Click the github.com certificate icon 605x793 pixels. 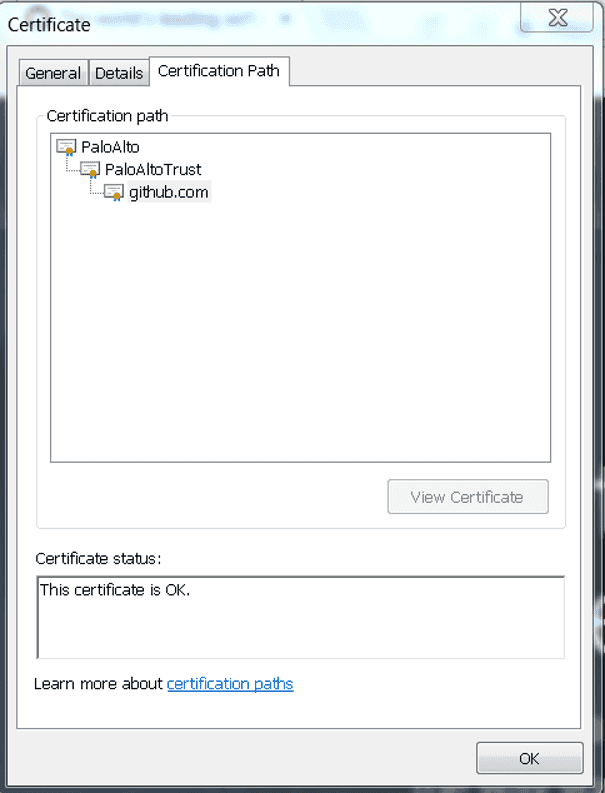[x=114, y=192]
